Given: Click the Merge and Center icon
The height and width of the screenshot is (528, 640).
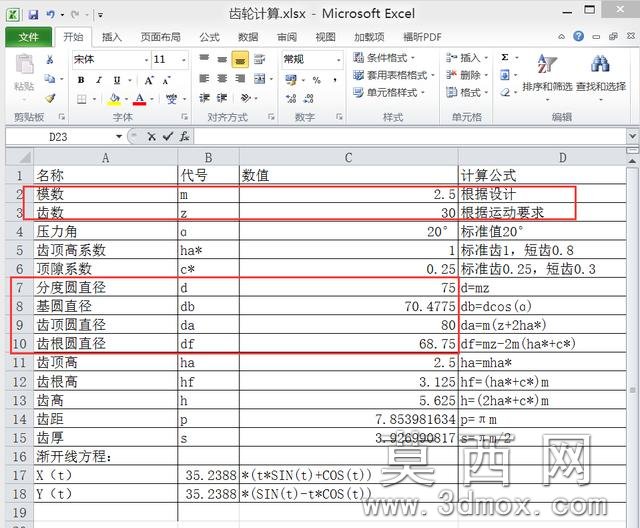Looking at the screenshot, I should tap(260, 79).
